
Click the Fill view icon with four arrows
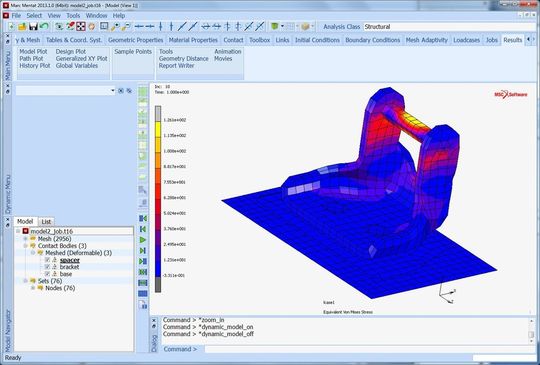[81, 26]
